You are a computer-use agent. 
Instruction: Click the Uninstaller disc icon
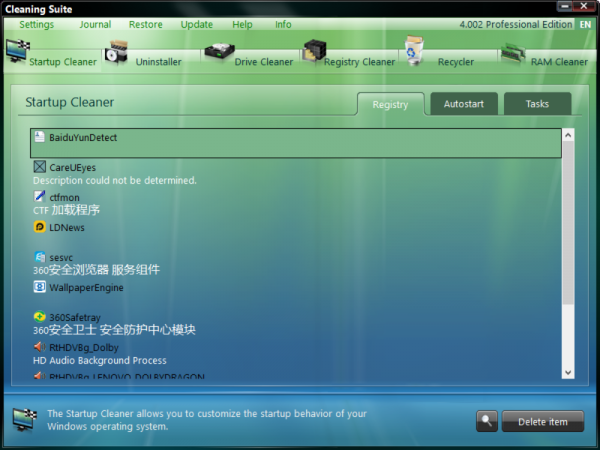point(116,53)
